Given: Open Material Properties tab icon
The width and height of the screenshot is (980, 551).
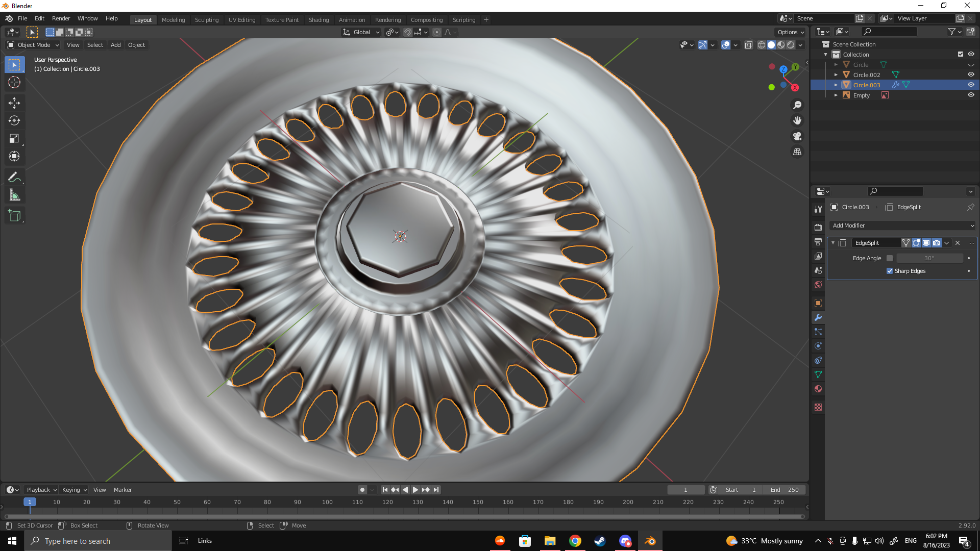Looking at the screenshot, I should pos(818,389).
